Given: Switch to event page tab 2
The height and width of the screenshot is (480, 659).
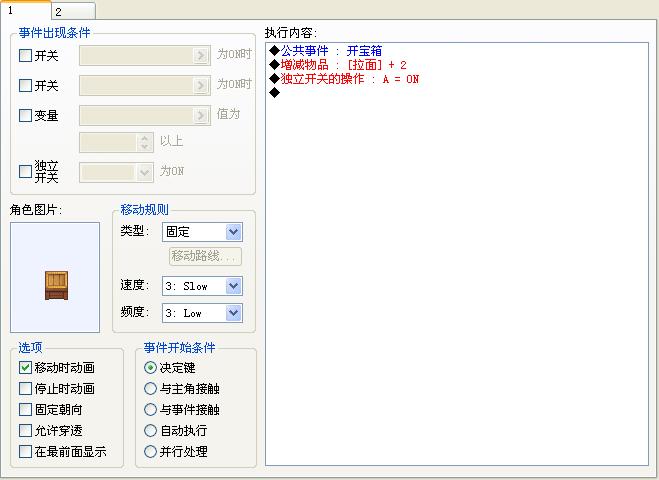Looking at the screenshot, I should [x=74, y=11].
